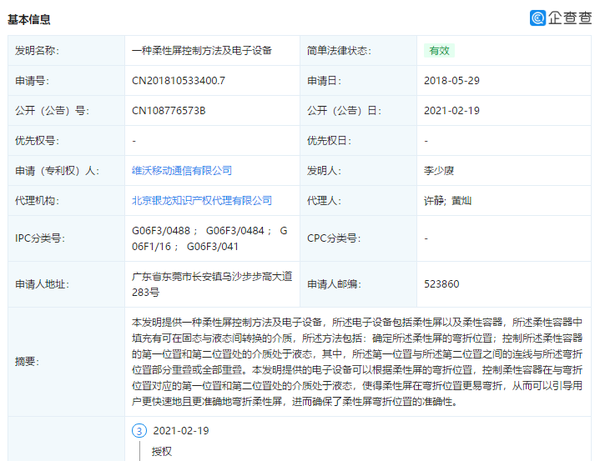
Task: Click the 发明名称 label cell
Action: 66,50
